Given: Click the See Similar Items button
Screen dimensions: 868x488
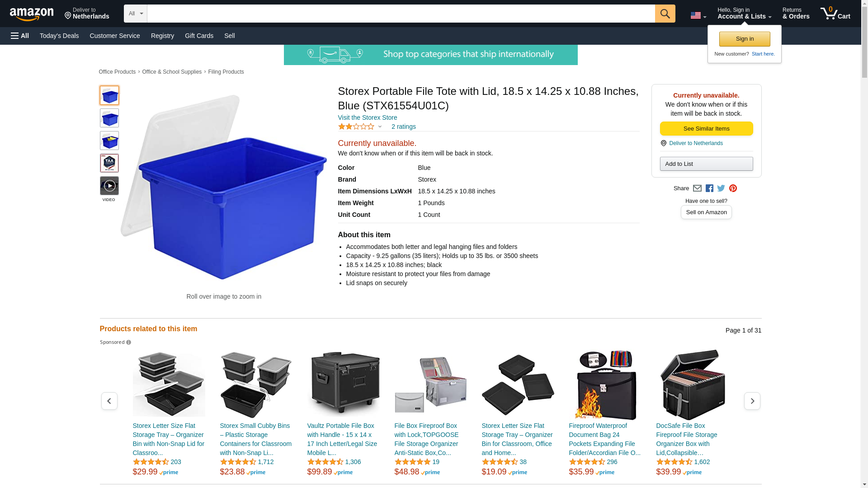Looking at the screenshot, I should pyautogui.click(x=706, y=129).
